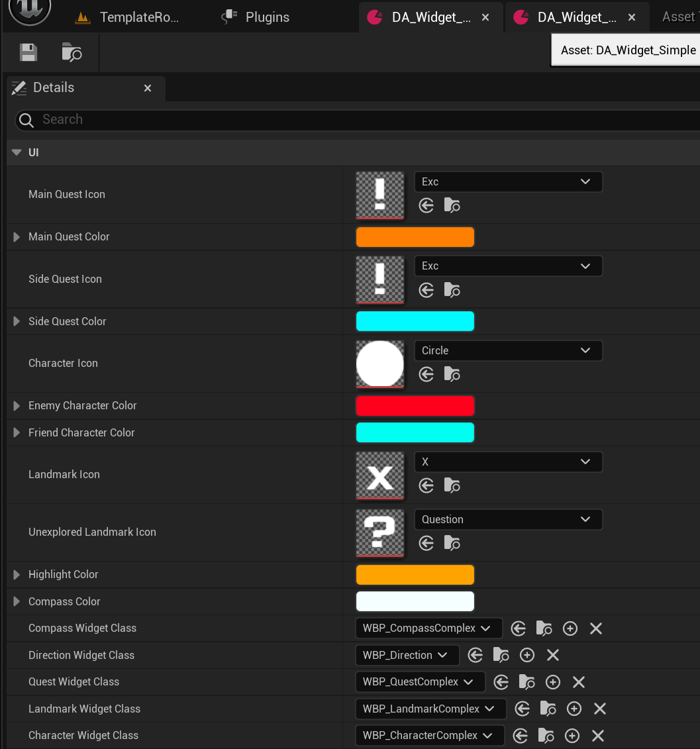Browse to Side Quest Icon asset
700x749 pixels.
coord(452,290)
